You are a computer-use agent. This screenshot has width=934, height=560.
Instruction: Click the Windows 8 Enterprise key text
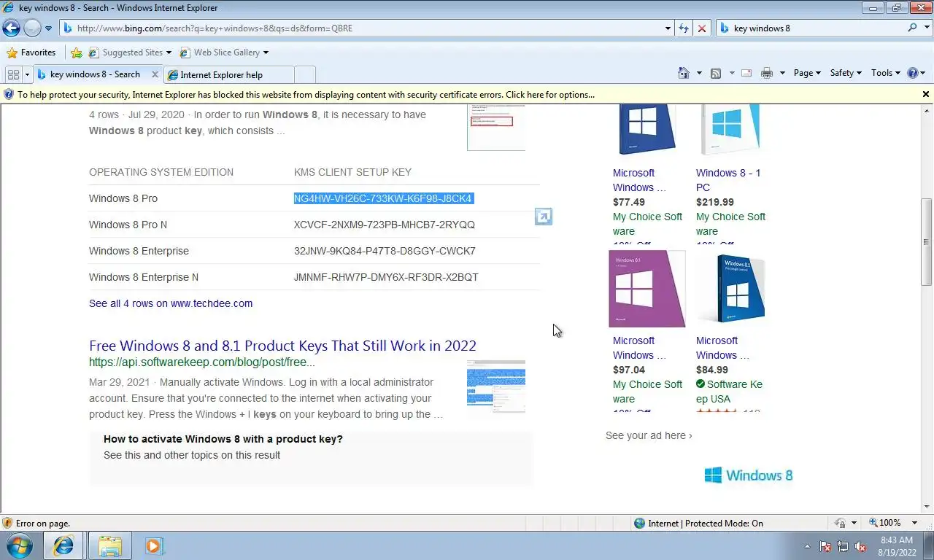pyautogui.click(x=385, y=251)
